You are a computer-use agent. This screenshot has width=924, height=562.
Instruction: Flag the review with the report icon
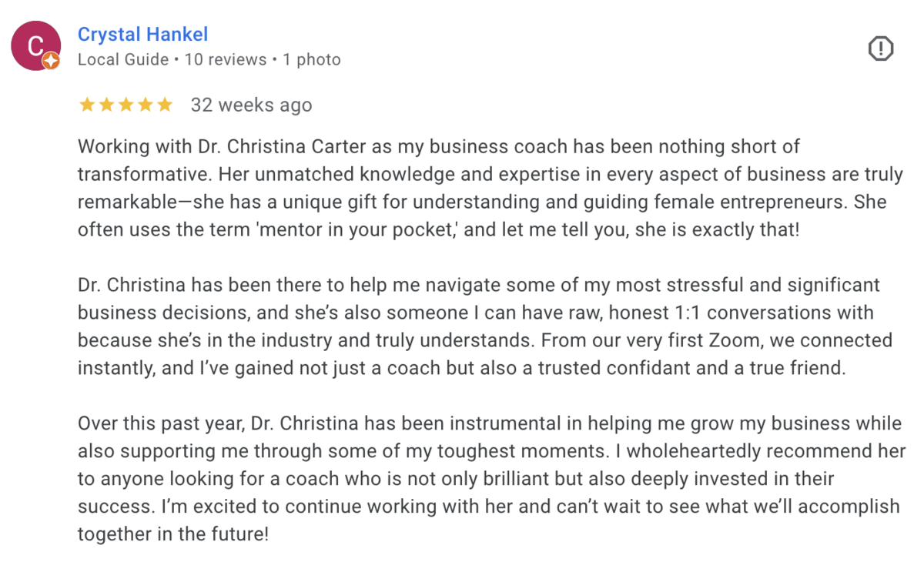[x=880, y=49]
